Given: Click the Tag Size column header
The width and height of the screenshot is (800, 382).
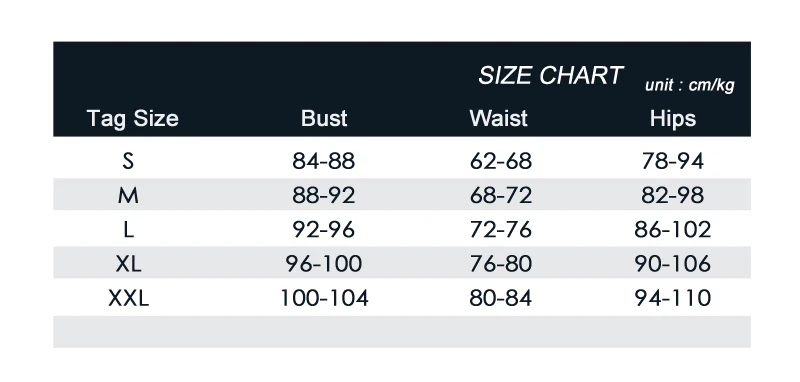Looking at the screenshot, I should [133, 118].
